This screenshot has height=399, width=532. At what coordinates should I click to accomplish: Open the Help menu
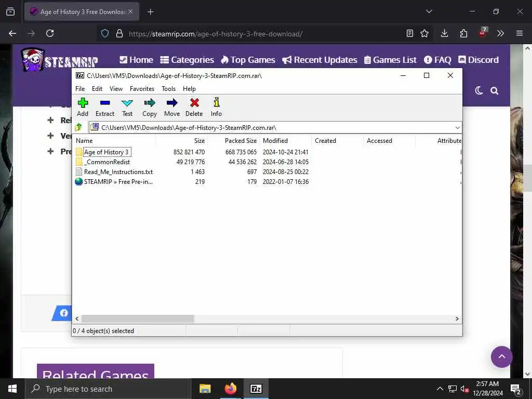189,88
